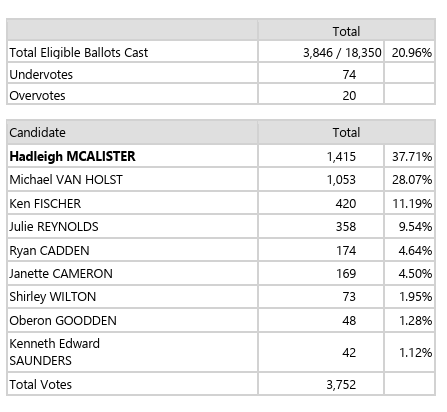Select Total Eligible Ballots Cast label
Image resolution: width=447 pixels, height=412 pixels.
[x=79, y=53]
